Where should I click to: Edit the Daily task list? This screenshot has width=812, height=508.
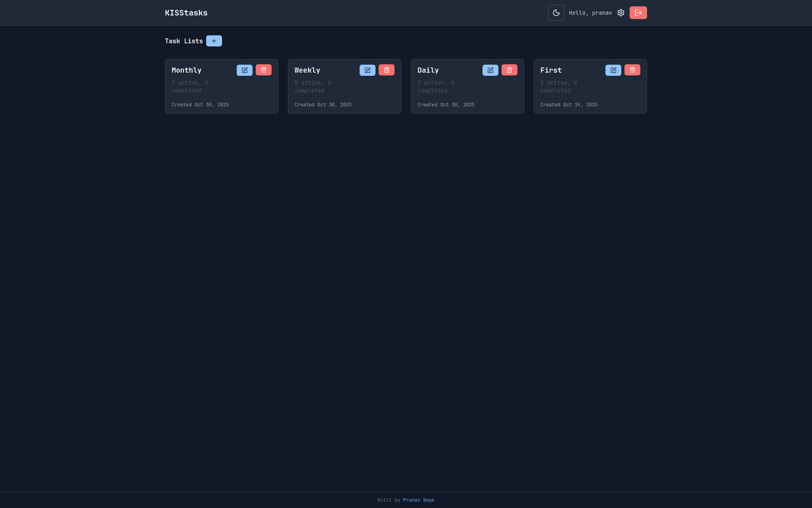pos(490,70)
